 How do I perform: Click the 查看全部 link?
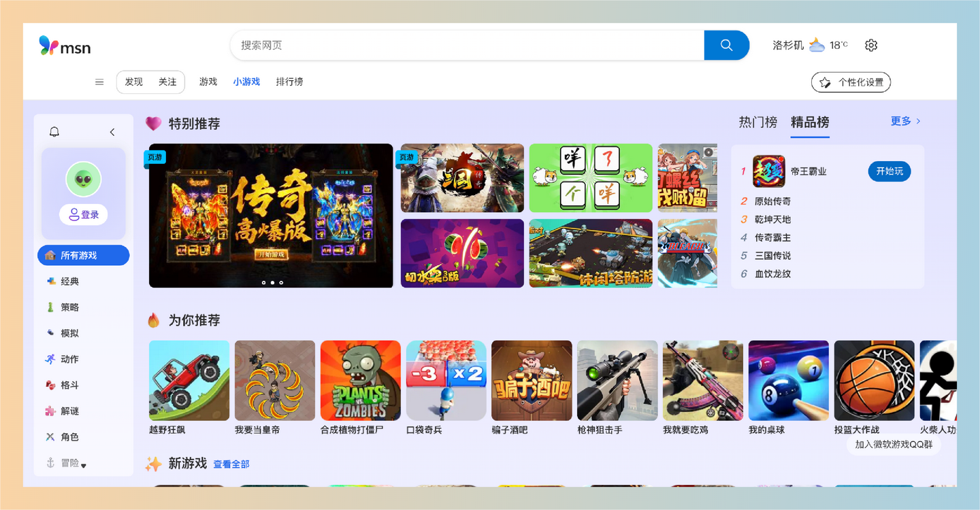[x=231, y=464]
